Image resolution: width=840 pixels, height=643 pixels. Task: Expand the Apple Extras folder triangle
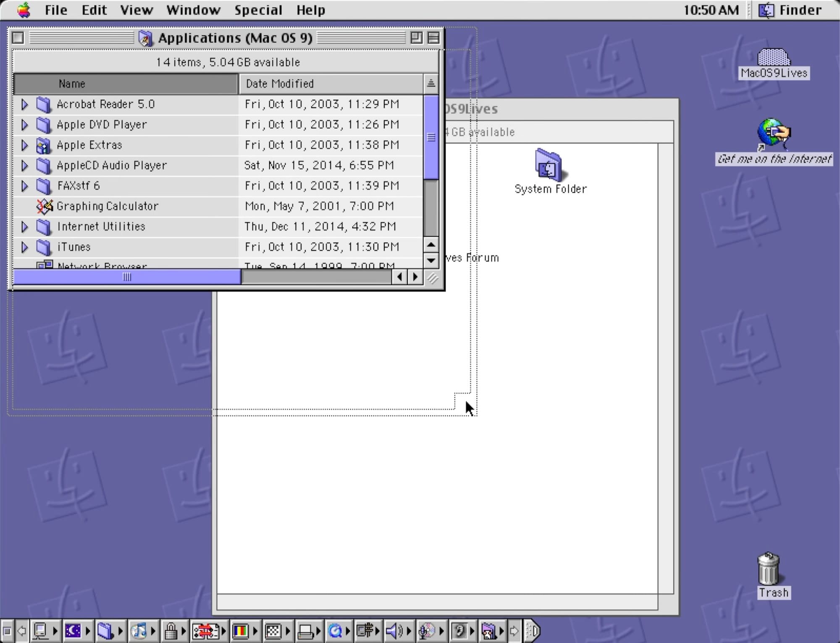tap(24, 145)
